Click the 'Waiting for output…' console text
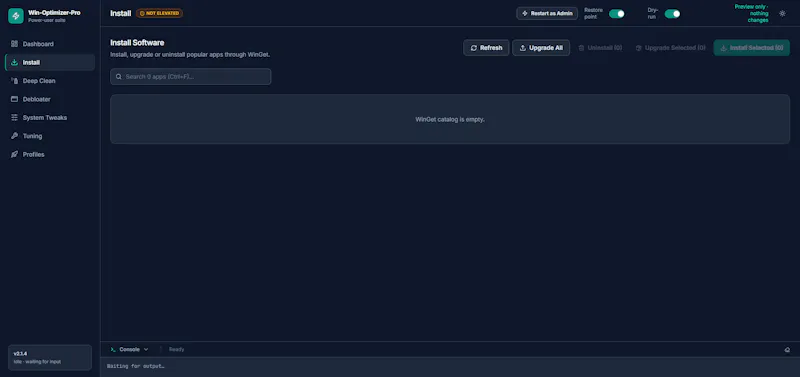The image size is (800, 377). click(x=136, y=366)
